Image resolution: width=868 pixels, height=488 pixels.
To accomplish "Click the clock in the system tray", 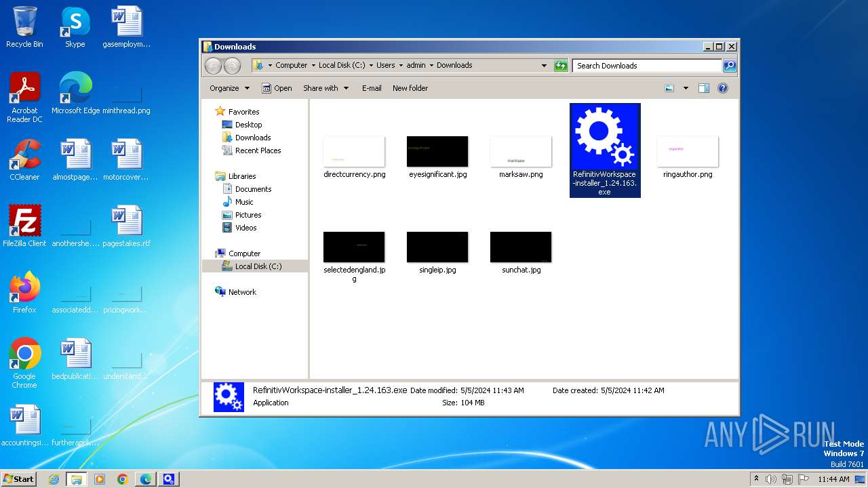I will 833,479.
